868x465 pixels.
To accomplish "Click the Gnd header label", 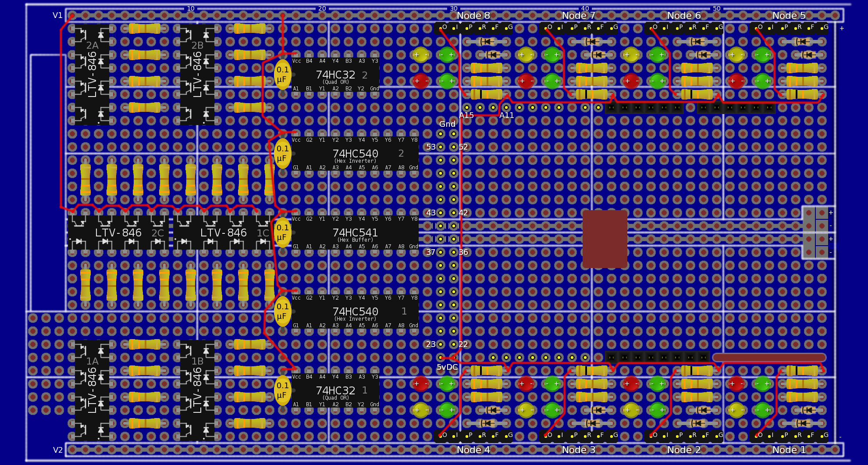I will 447,124.
